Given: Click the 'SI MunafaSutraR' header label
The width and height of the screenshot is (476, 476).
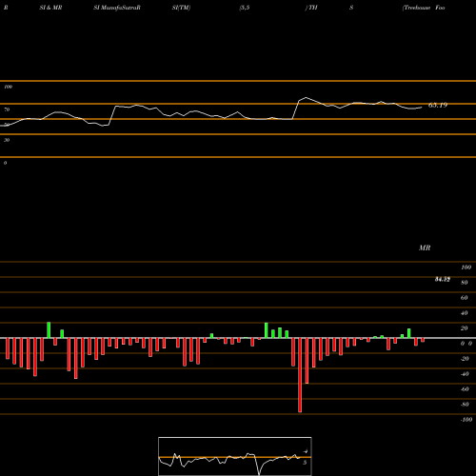Looking at the screenshot, I should coord(117,8).
